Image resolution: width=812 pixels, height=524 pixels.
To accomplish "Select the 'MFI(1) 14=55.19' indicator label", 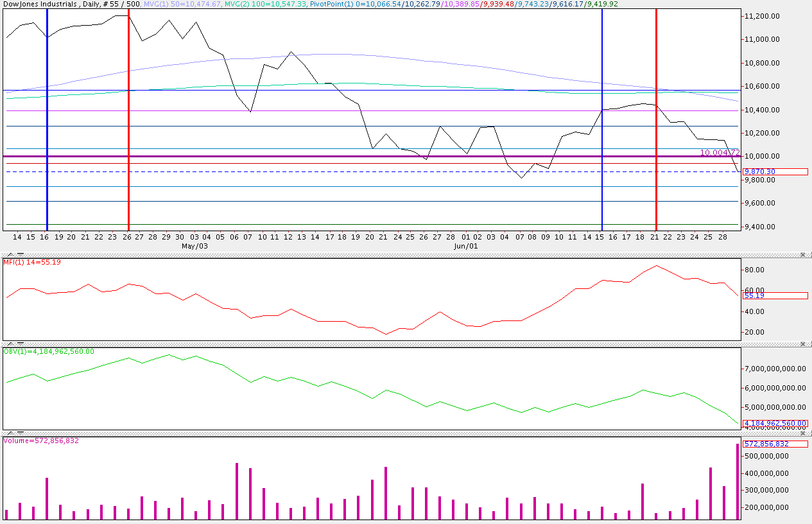I will [x=31, y=262].
